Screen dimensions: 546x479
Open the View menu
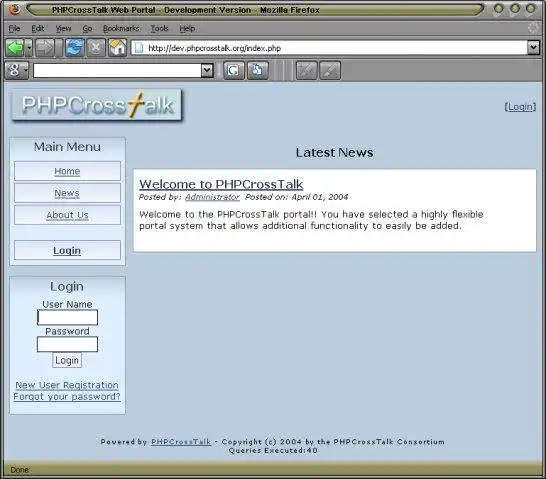63,28
